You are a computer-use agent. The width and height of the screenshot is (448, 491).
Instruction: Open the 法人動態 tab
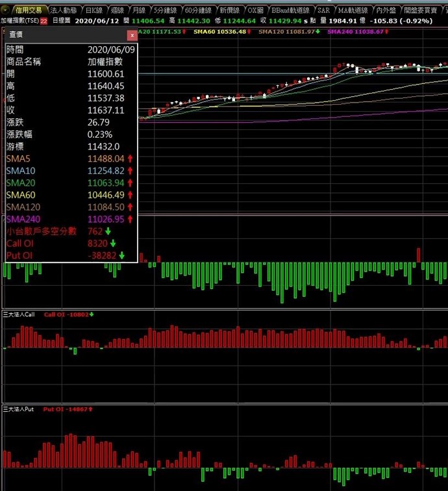click(x=64, y=10)
